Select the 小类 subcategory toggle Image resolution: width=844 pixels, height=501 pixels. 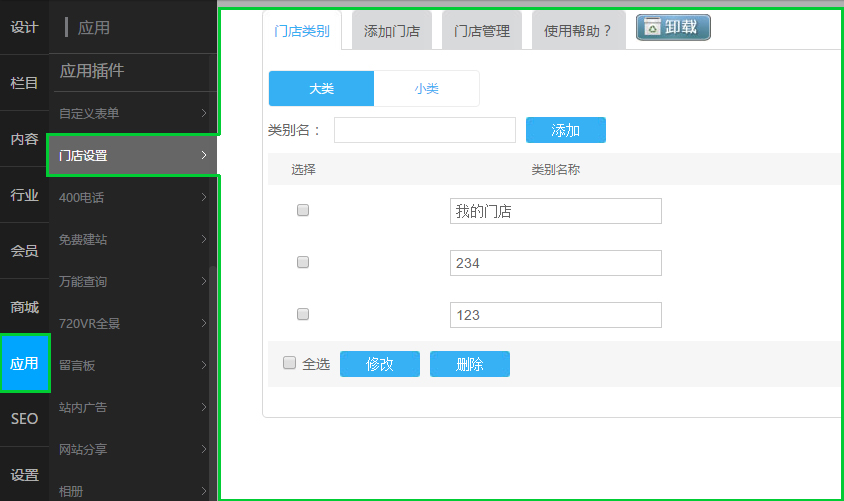[426, 89]
